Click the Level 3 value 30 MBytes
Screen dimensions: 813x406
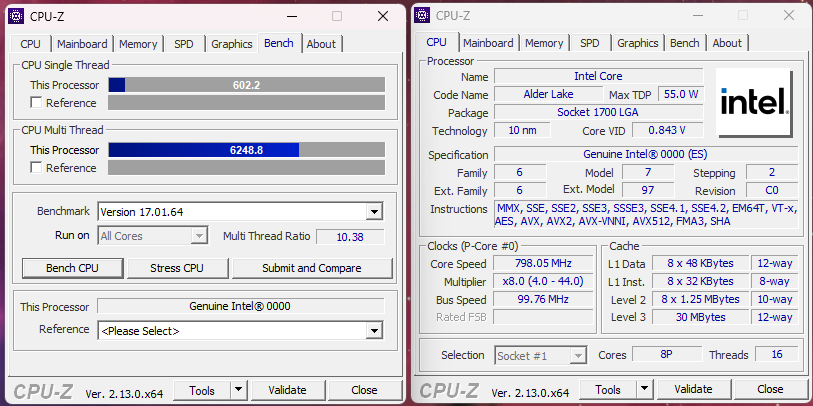700,317
